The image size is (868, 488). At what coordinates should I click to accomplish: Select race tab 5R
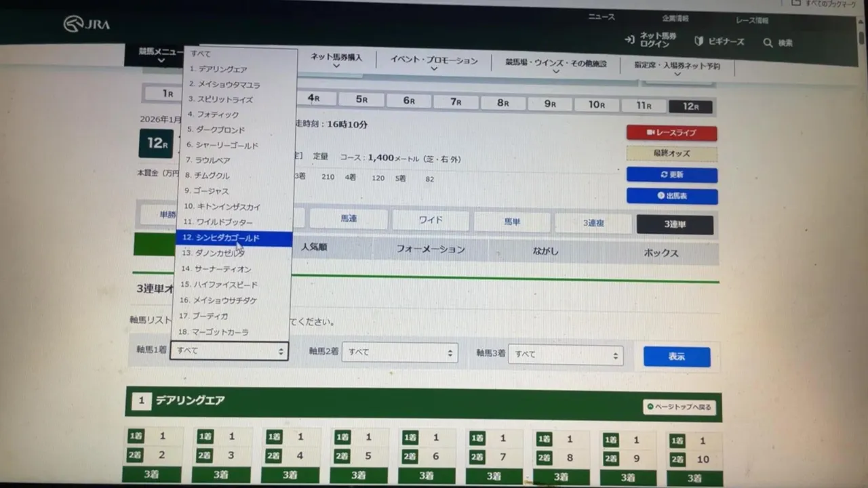361,99
